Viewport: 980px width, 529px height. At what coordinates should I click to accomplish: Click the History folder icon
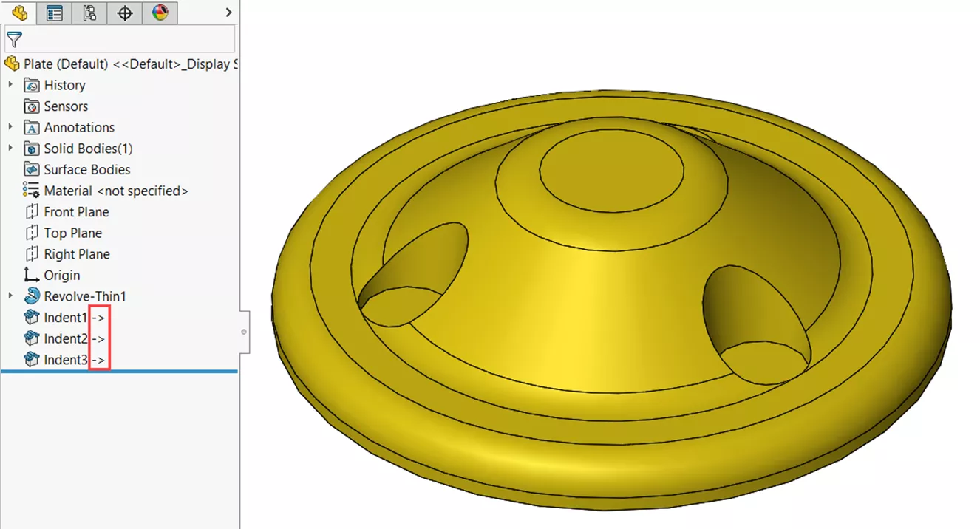click(x=31, y=85)
